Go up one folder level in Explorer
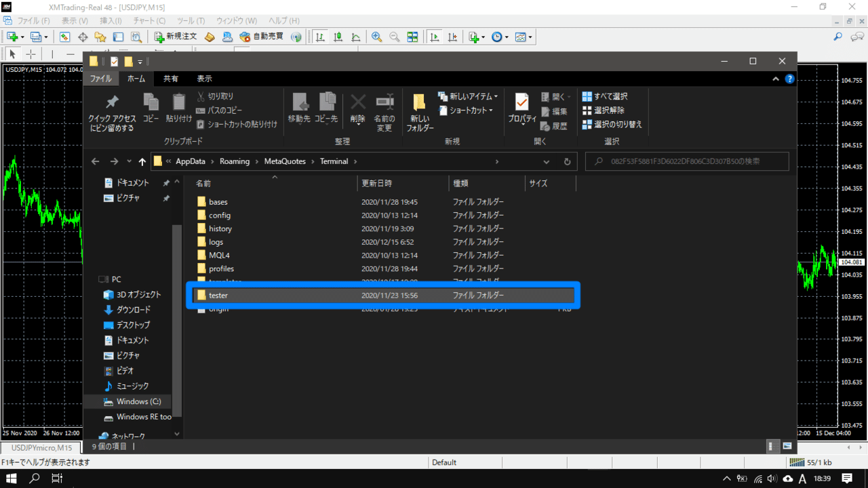The width and height of the screenshot is (868, 488). (x=142, y=161)
